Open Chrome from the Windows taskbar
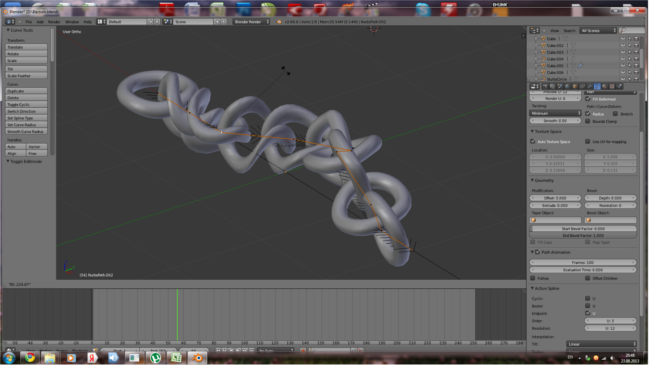The image size is (649, 365). [x=30, y=357]
